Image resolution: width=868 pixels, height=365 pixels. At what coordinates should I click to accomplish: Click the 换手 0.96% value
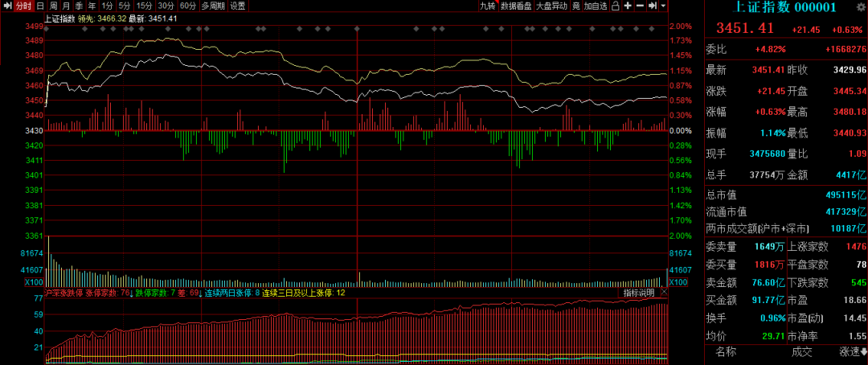[772, 318]
